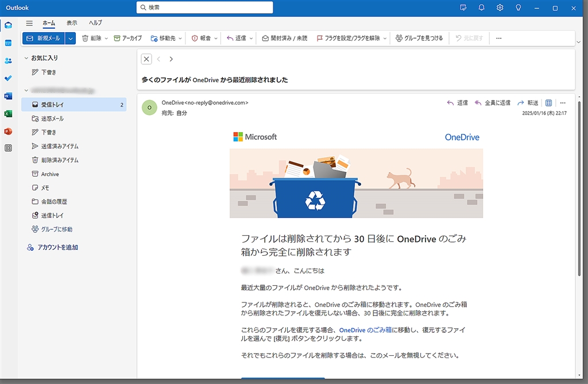
Task: Click the グループに移動 go to groups link
Action: click(52, 229)
